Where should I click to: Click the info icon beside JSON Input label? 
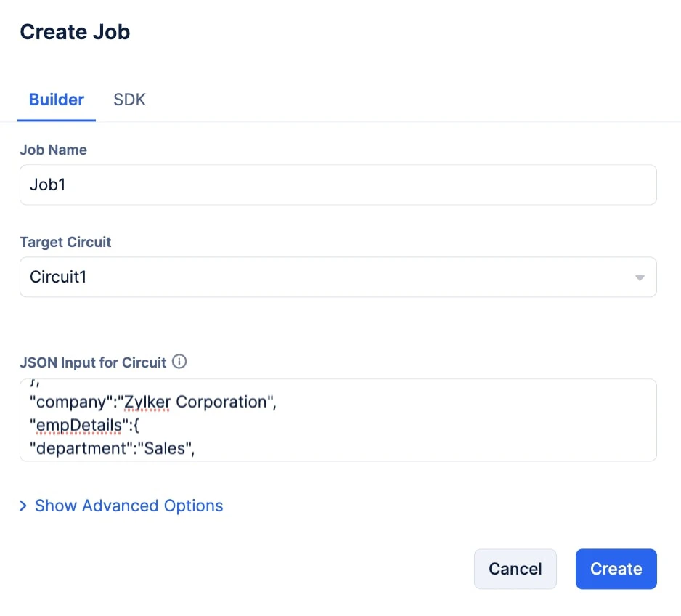pyautogui.click(x=179, y=362)
